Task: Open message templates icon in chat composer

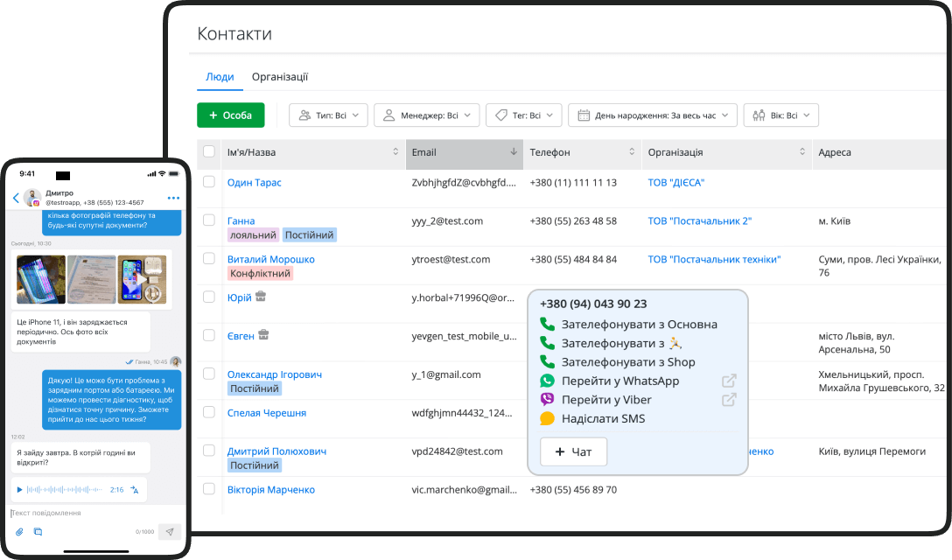Action: click(37, 532)
